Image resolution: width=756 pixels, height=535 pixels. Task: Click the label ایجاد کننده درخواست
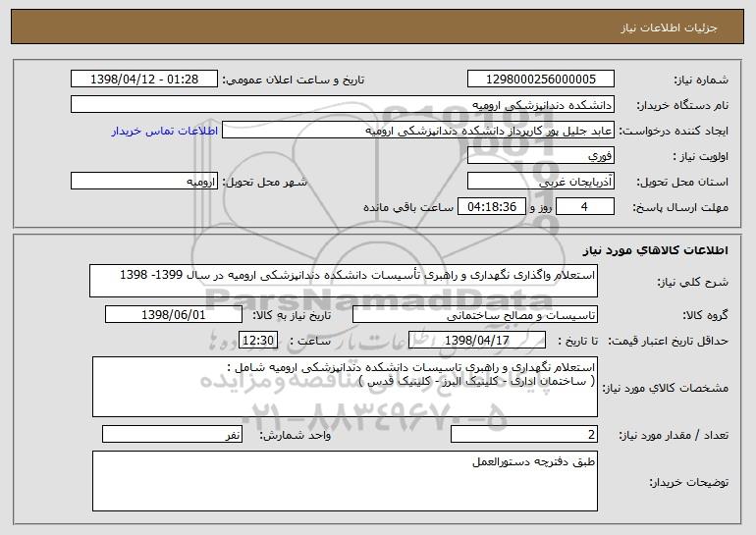(674, 132)
